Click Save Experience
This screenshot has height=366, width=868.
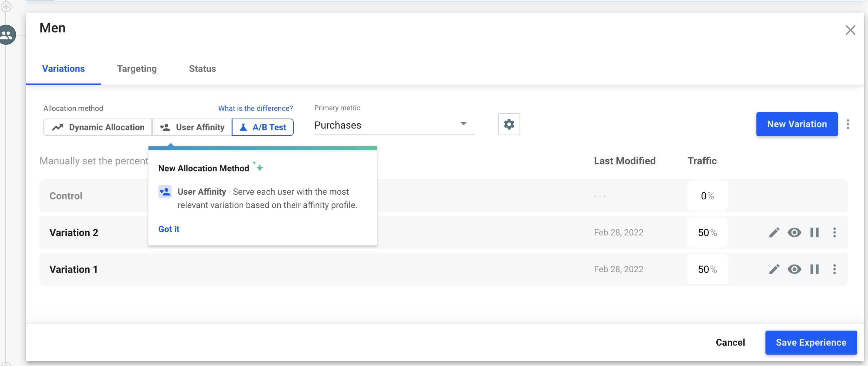point(811,342)
